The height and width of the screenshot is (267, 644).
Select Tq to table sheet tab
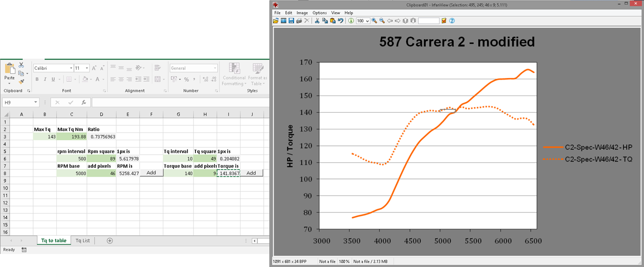click(x=54, y=240)
